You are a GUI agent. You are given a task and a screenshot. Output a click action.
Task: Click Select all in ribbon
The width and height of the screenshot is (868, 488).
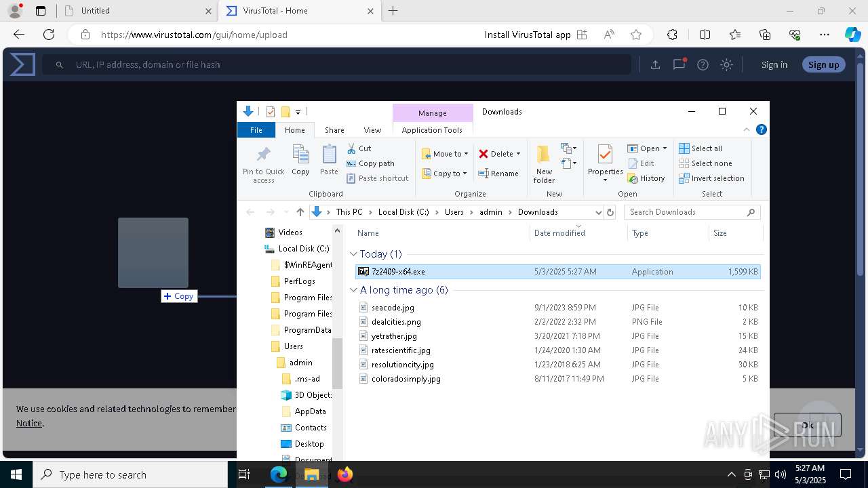(701, 148)
